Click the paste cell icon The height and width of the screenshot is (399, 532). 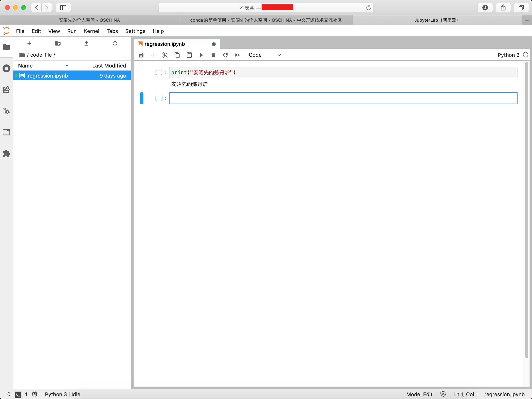189,55
